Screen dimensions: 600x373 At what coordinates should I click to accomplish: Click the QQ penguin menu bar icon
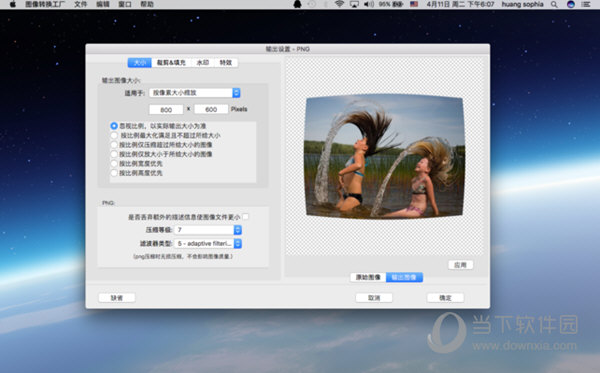297,4
